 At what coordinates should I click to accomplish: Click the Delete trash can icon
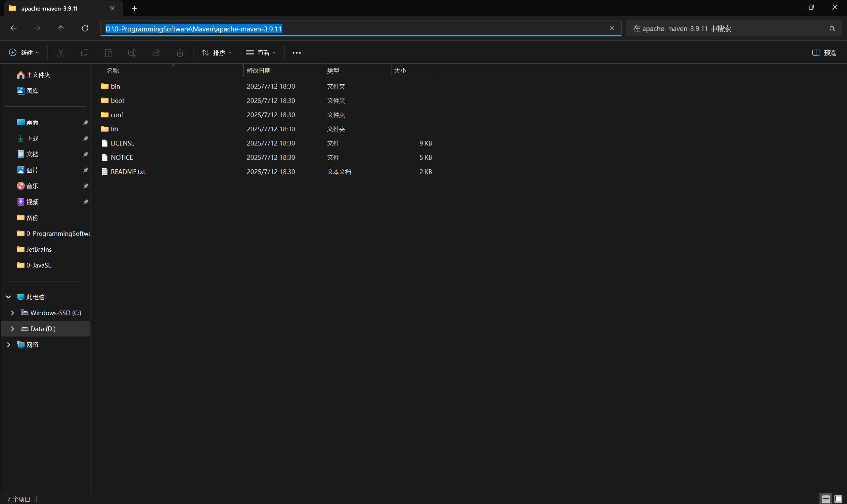180,53
